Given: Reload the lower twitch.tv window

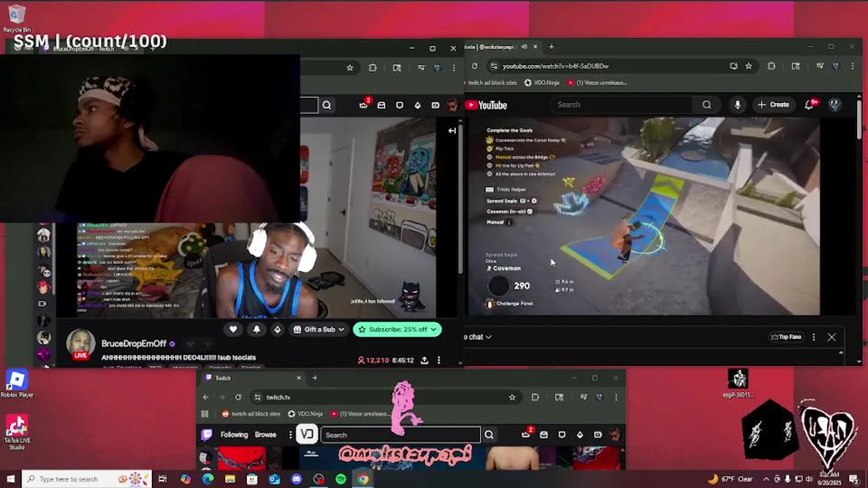Looking at the screenshot, I should [238, 397].
